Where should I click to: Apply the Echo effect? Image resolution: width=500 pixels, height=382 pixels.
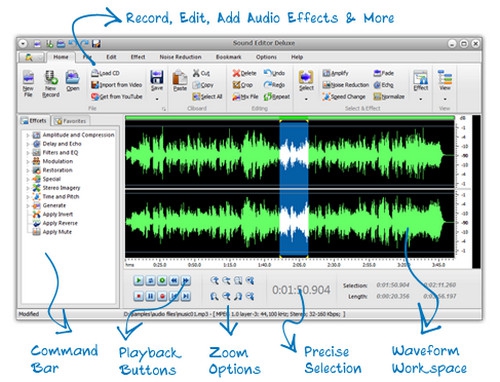383,85
